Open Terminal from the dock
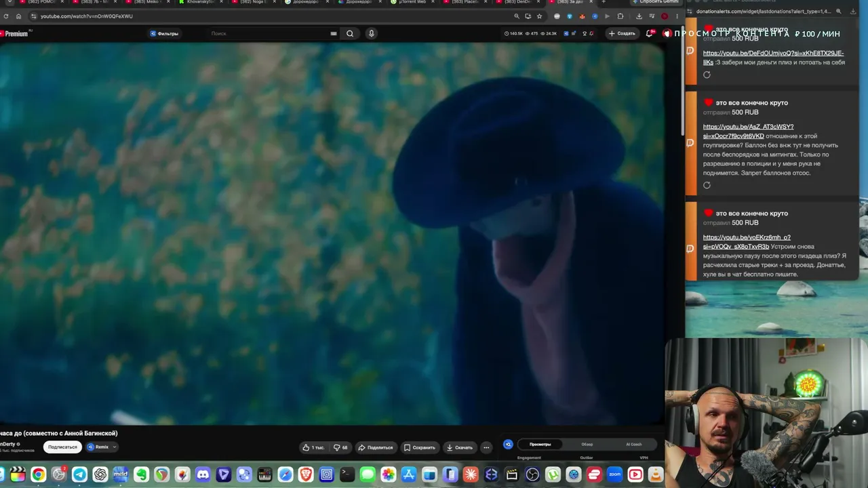Viewport: 868px width, 488px height. pyautogui.click(x=347, y=474)
